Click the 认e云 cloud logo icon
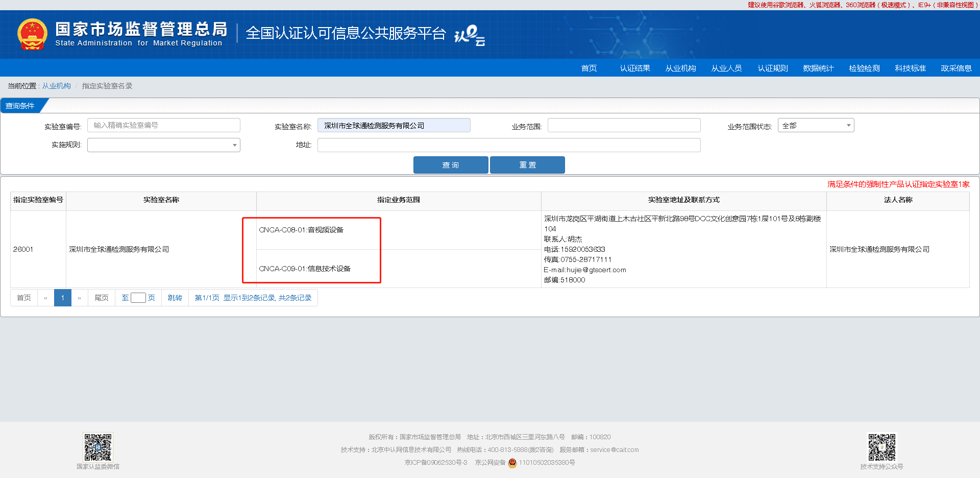This screenshot has width=980, height=478. [x=469, y=35]
